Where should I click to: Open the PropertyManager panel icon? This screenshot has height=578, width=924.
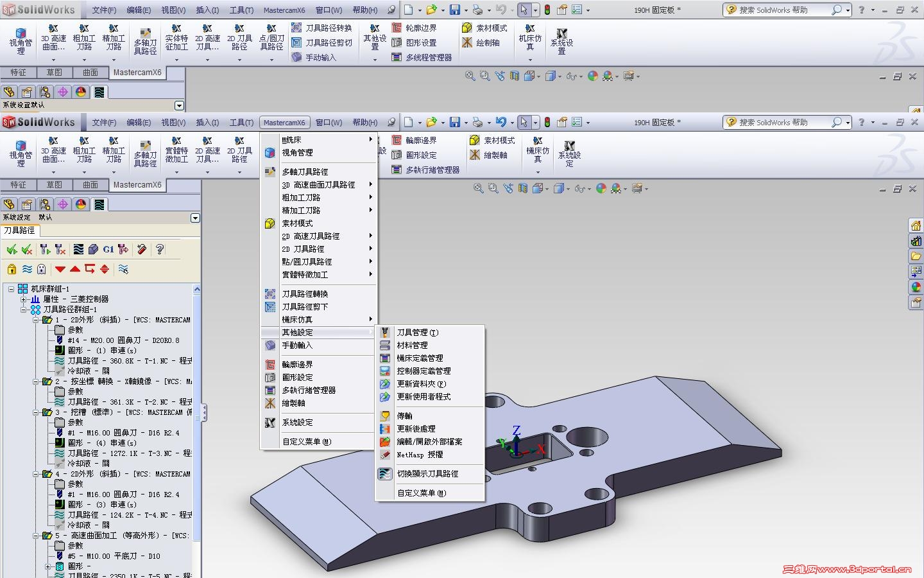point(27,204)
